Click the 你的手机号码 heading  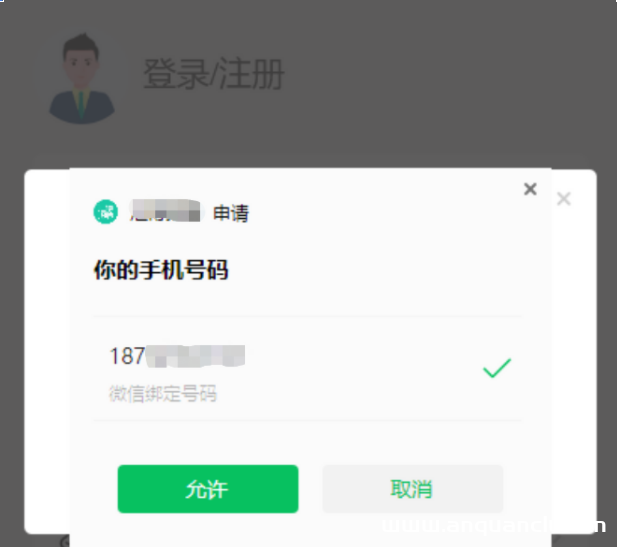tap(161, 270)
